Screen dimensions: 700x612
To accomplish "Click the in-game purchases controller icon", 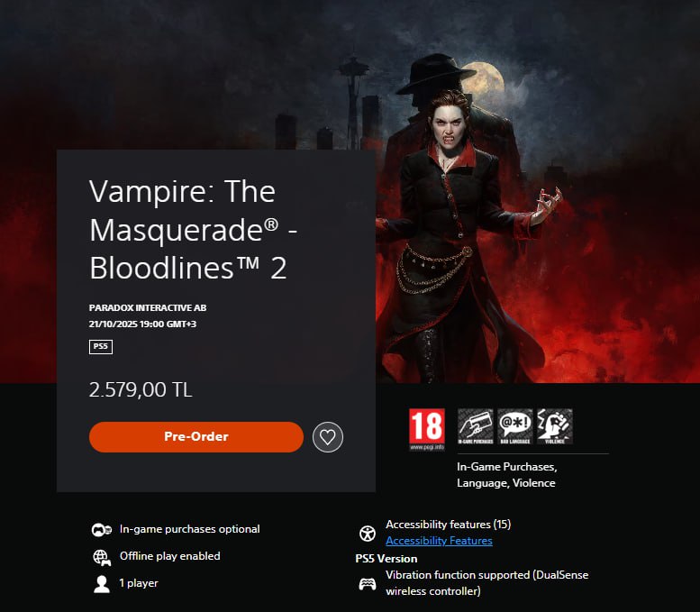I will pos(101,530).
